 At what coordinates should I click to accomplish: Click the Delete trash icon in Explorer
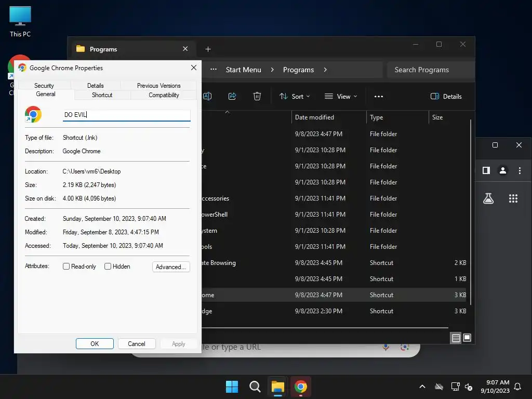[257, 96]
